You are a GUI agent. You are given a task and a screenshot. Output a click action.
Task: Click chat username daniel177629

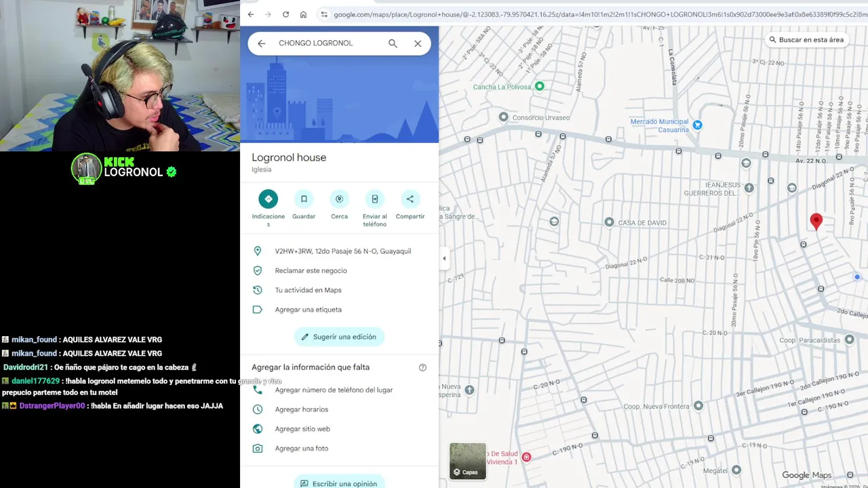click(35, 381)
